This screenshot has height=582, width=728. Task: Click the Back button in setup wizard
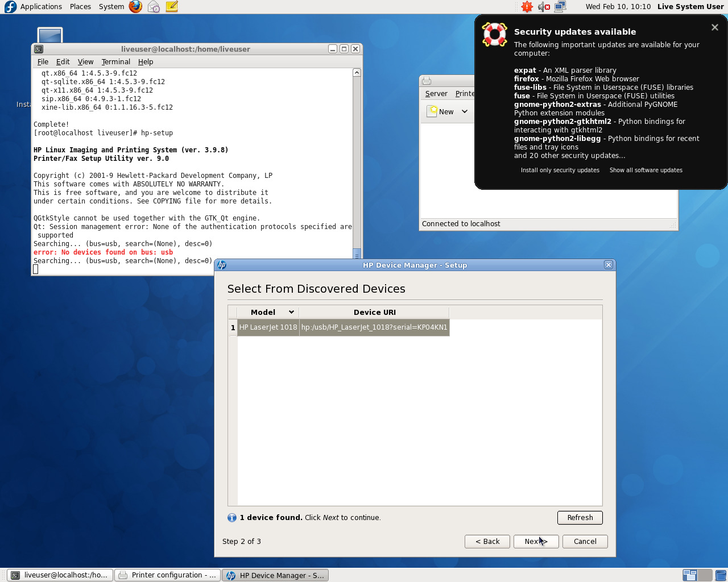pos(487,542)
